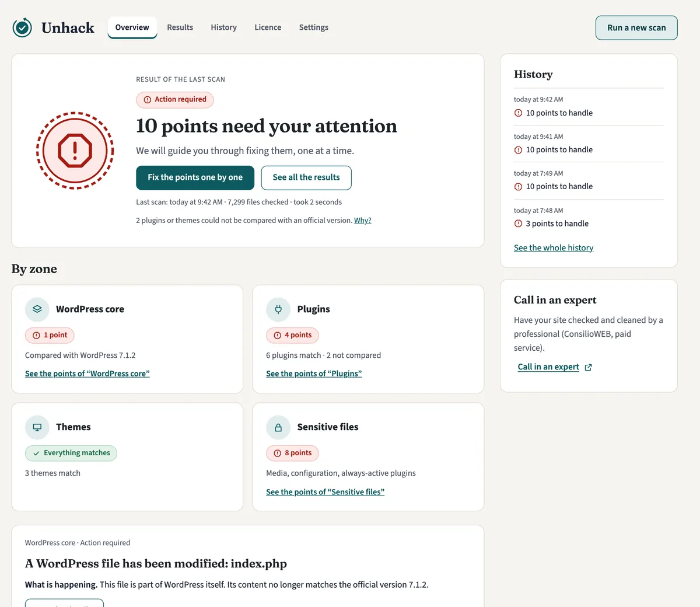Click the Unhack checkmark logo icon
This screenshot has height=607, width=700.
pyautogui.click(x=22, y=27)
